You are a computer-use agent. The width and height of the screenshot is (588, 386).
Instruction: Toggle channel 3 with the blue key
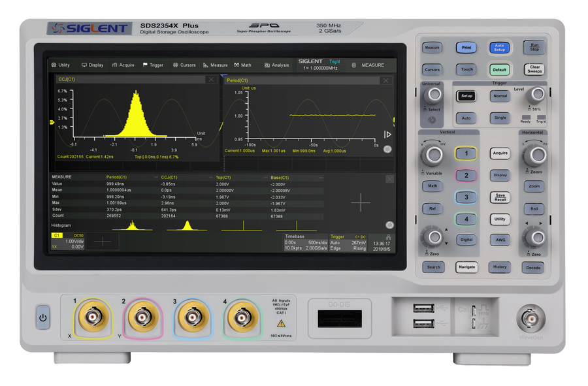[x=466, y=197]
